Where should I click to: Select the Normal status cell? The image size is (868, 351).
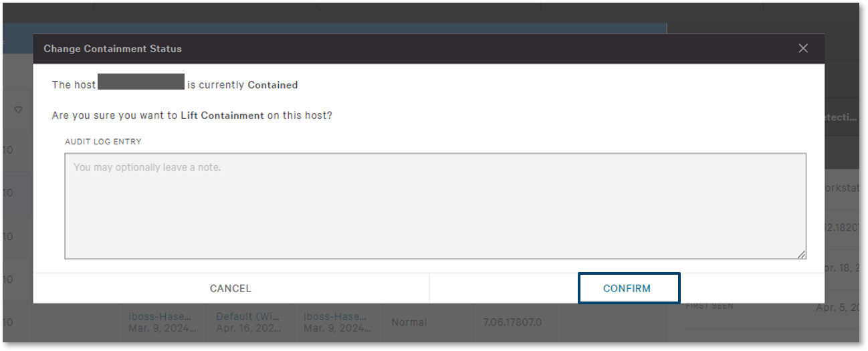[x=409, y=322]
